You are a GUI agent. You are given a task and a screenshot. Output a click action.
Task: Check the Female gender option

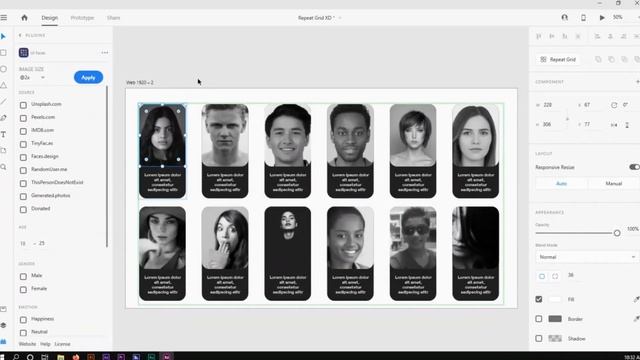23,289
